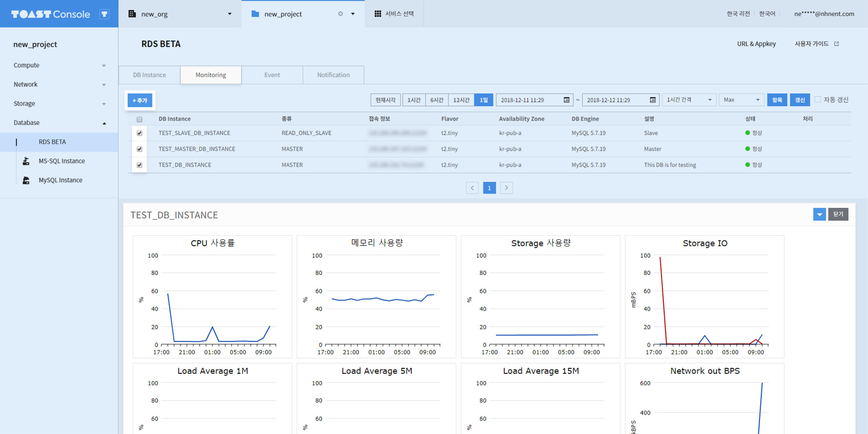Image resolution: width=868 pixels, height=434 pixels.
Task: Click green status dot for TEST_DB_INSTANCE
Action: pyautogui.click(x=747, y=165)
